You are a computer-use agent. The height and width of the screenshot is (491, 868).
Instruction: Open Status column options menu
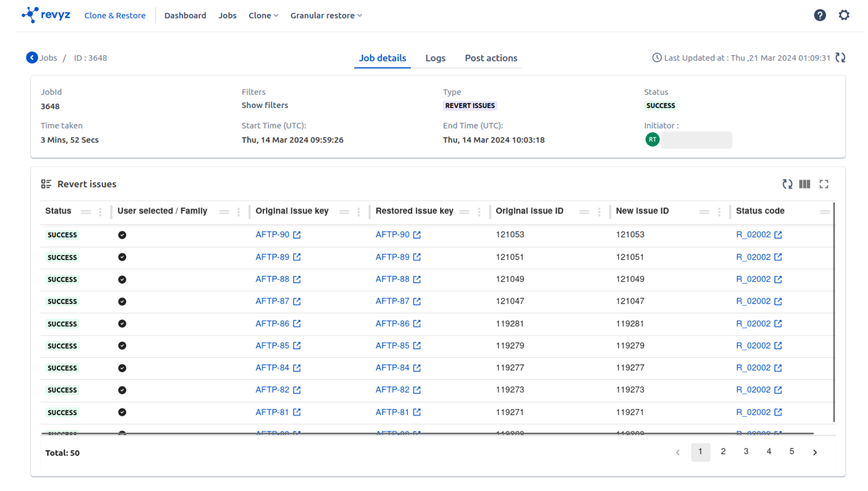[100, 212]
